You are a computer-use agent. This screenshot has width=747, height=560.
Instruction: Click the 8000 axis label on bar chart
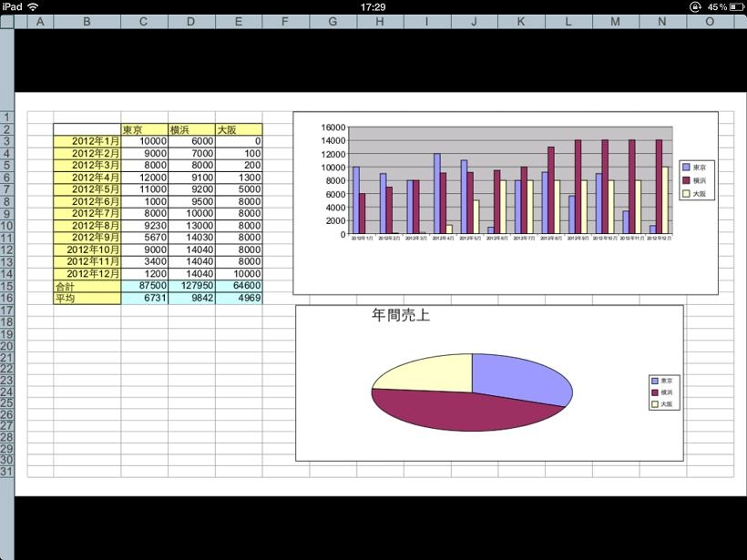click(x=335, y=180)
